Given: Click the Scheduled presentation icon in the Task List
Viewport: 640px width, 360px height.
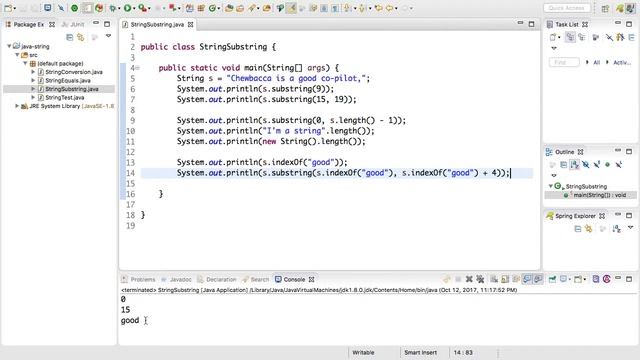Looking at the screenshot, I should click(x=582, y=37).
